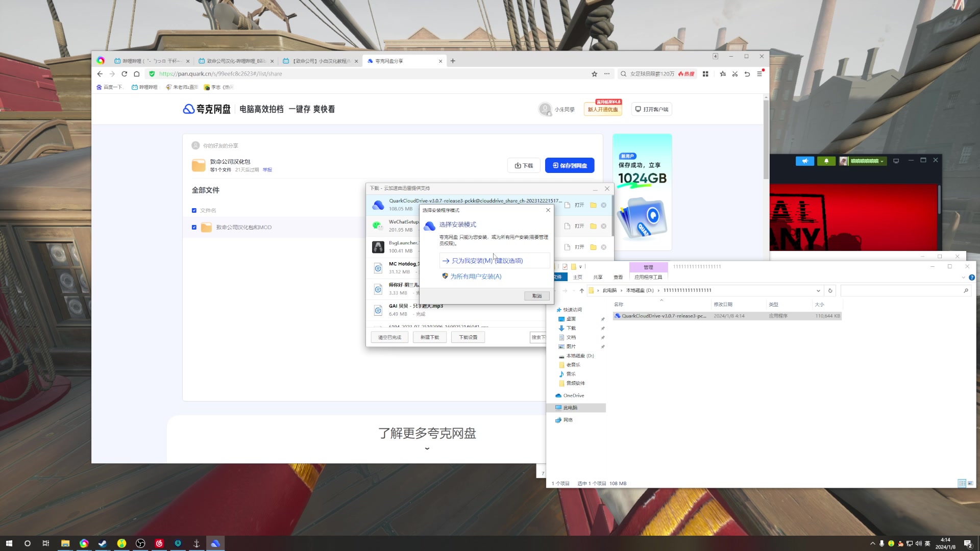Remove BsgLauncher download entry
This screenshot has width=980, height=551.
click(604, 247)
